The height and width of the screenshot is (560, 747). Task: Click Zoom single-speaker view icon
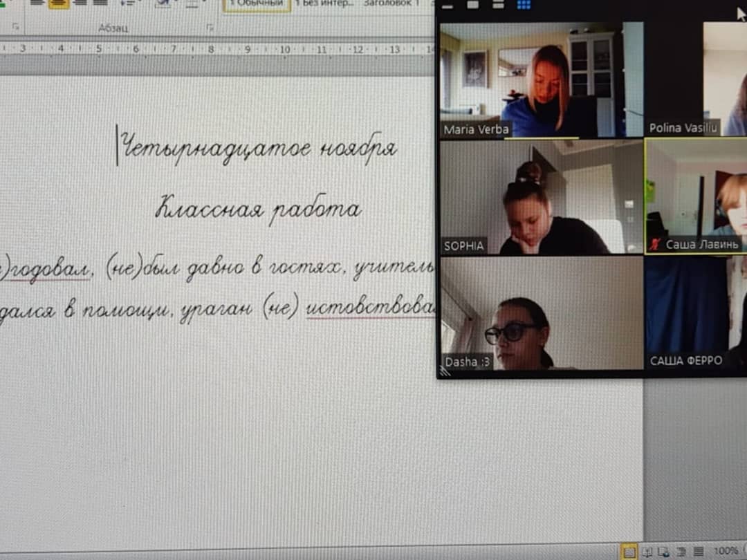coord(474,4)
